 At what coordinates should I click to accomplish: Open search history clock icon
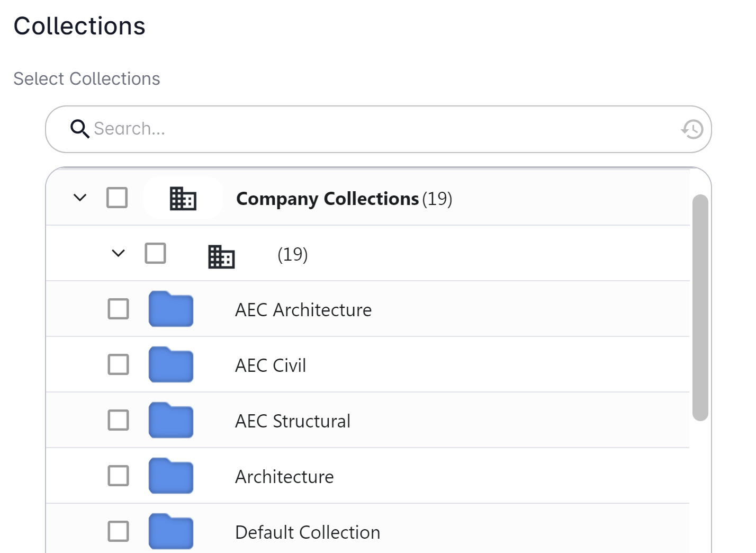point(692,129)
